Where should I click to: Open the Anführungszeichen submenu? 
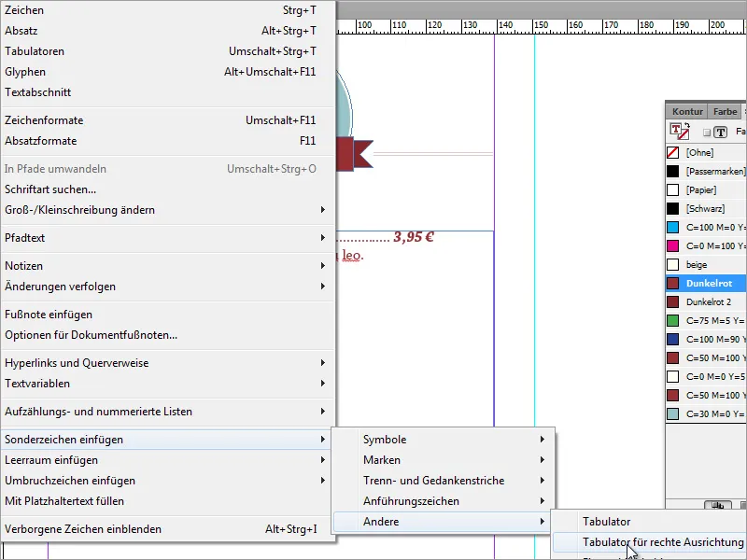tap(443, 501)
